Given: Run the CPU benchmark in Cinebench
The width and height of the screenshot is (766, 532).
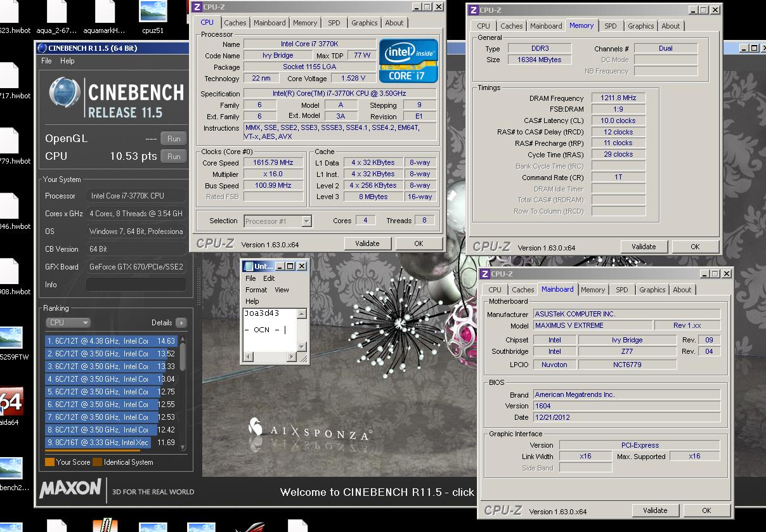Looking at the screenshot, I should pyautogui.click(x=174, y=157).
